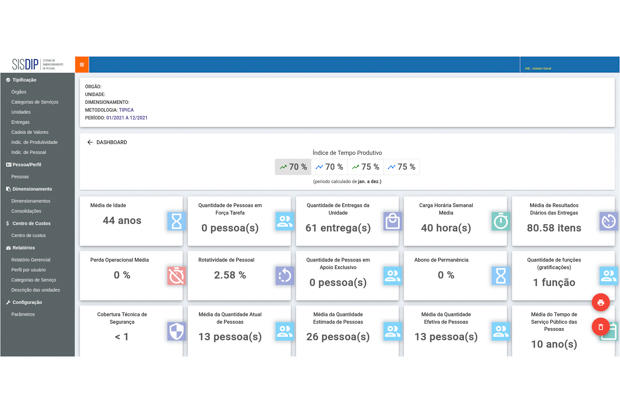This screenshot has height=413, width=620.
Task: Click the crossed-out timer icon on Perda Operacional card
Action: (x=176, y=276)
